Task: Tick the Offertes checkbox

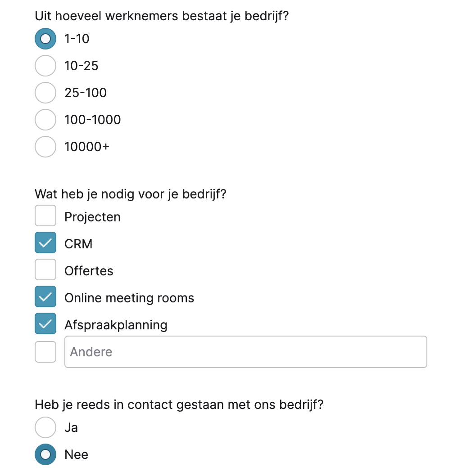Action: coord(45,270)
